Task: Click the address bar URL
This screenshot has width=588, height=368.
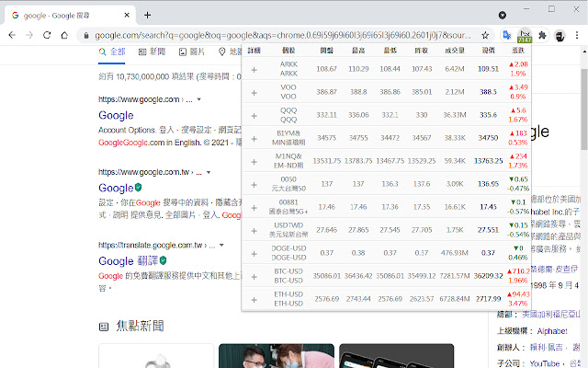Action: (x=282, y=35)
